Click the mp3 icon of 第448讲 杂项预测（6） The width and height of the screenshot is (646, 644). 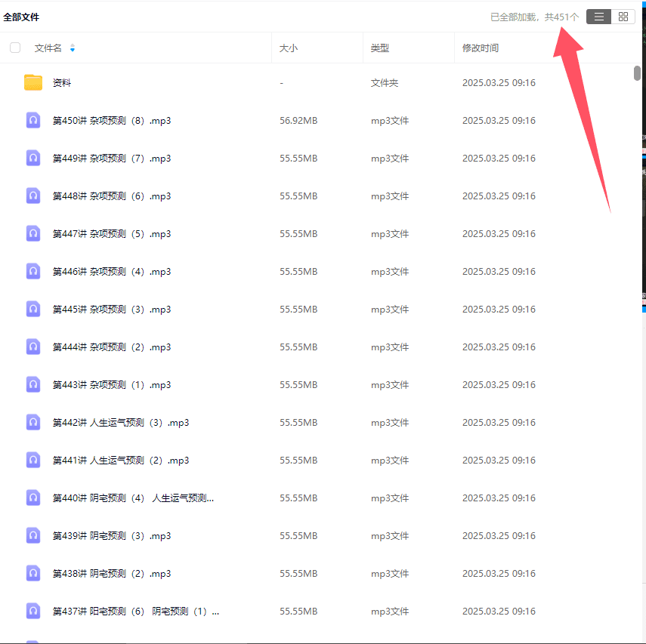click(x=32, y=196)
